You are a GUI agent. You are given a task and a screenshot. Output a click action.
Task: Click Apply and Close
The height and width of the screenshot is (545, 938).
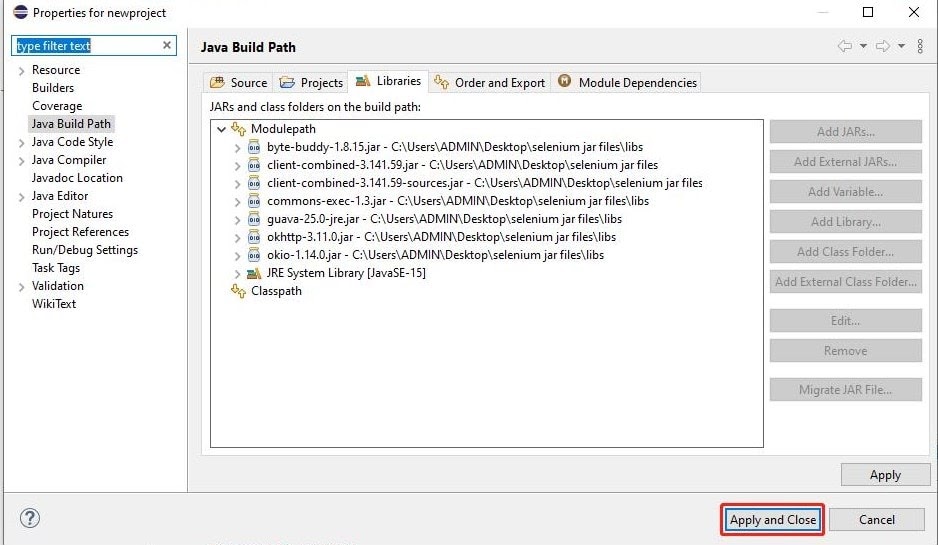point(772,520)
